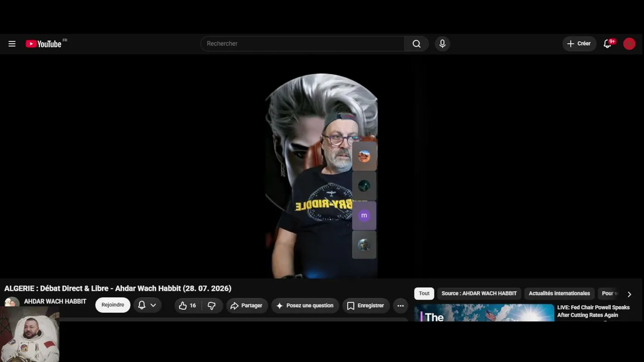Submit search with magnifier icon
Image resolution: width=644 pixels, height=362 pixels.
pyautogui.click(x=417, y=44)
